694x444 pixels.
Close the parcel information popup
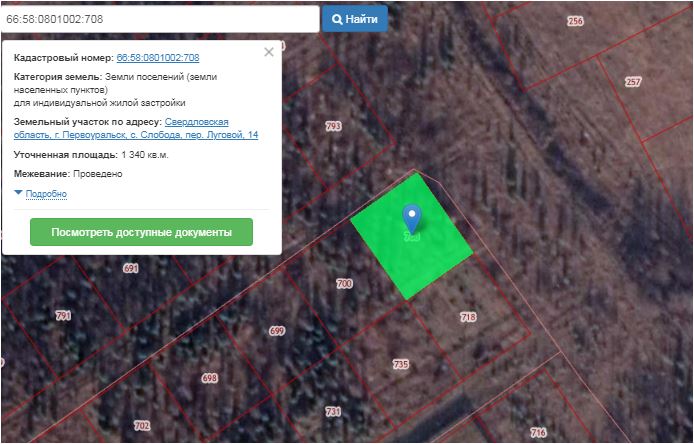(268, 52)
